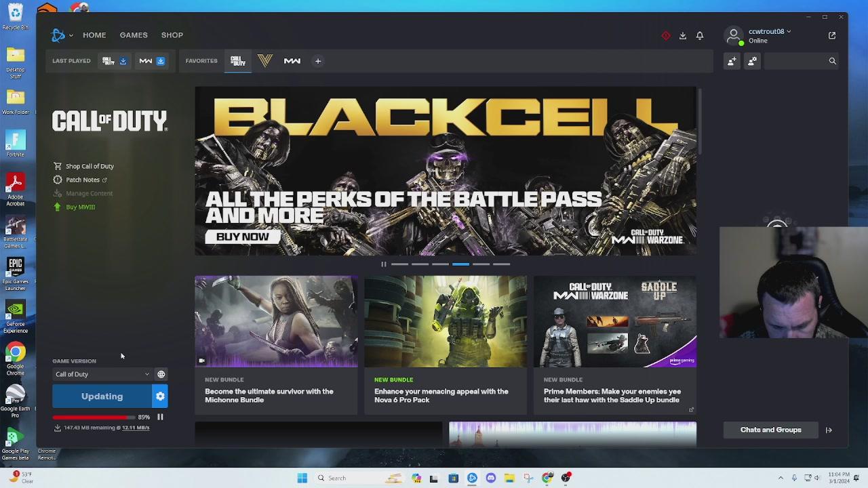
Task: Add a game to favorites bar
Action: coord(317,61)
